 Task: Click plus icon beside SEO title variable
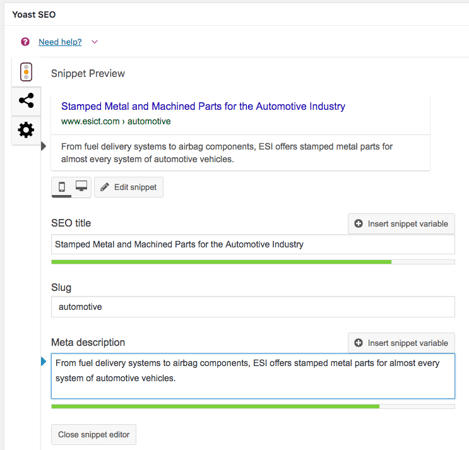(358, 224)
